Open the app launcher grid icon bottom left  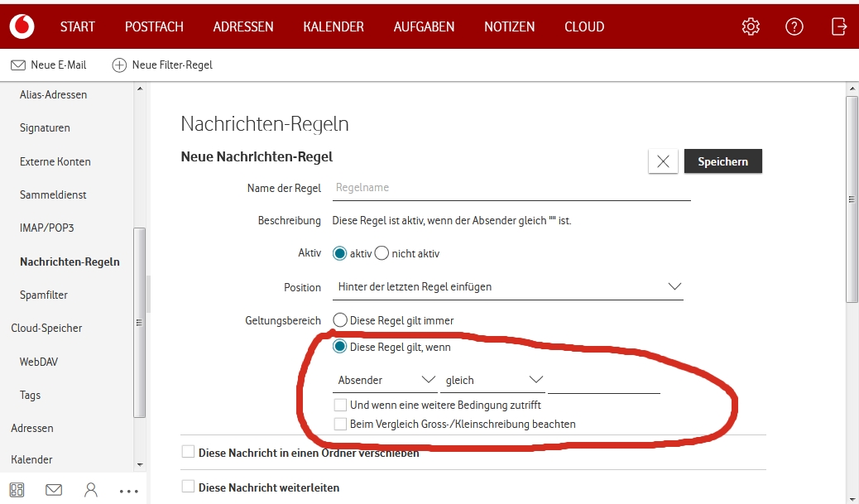[17, 490]
